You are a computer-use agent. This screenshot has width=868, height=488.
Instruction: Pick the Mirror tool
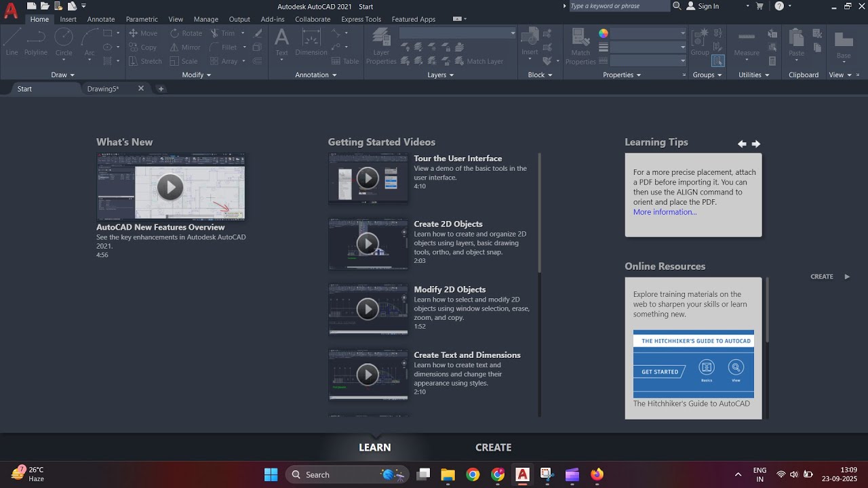tap(185, 47)
